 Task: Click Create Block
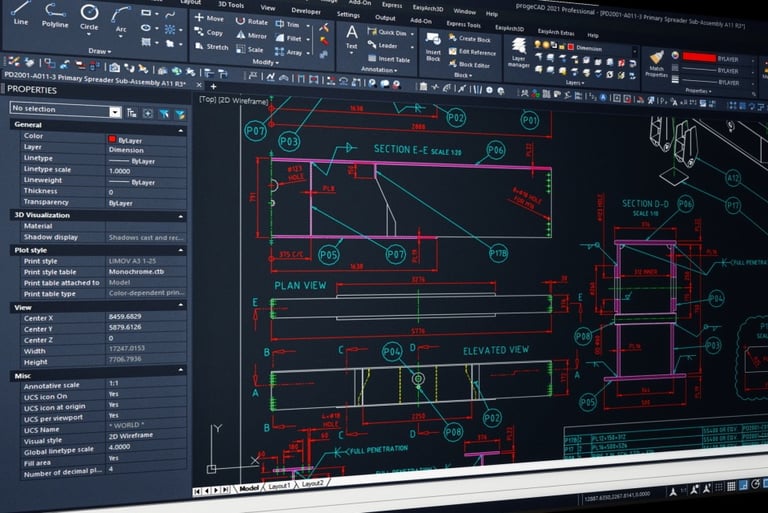pos(470,39)
